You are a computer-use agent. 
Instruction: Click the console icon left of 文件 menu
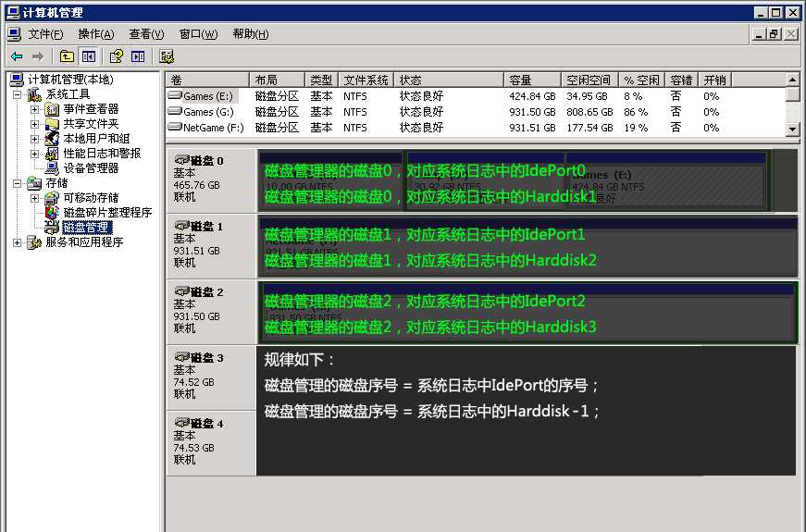click(x=15, y=34)
